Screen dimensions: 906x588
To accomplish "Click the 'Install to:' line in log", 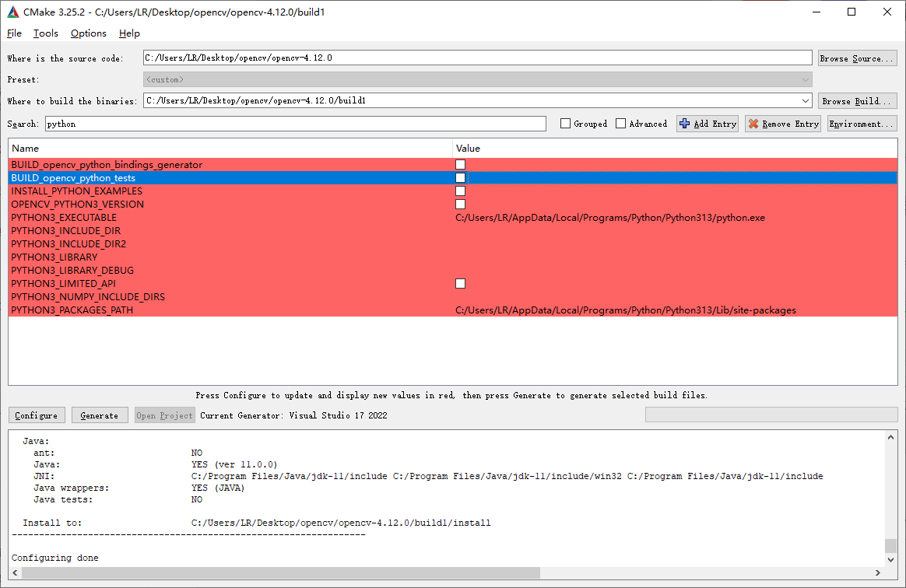I will 257,523.
